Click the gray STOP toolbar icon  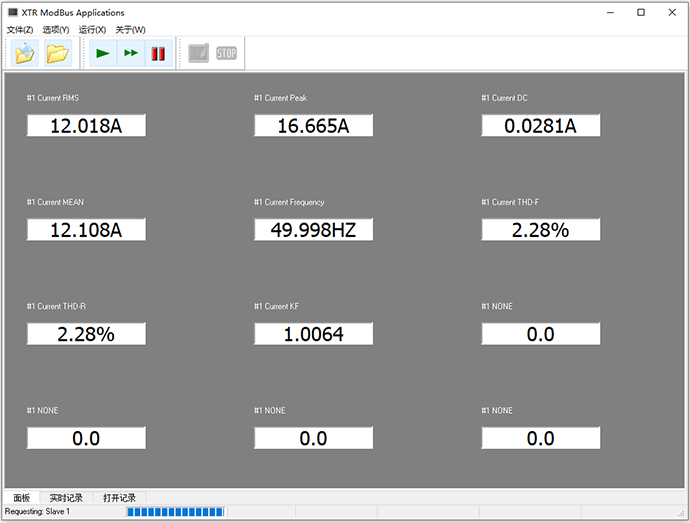pos(227,54)
